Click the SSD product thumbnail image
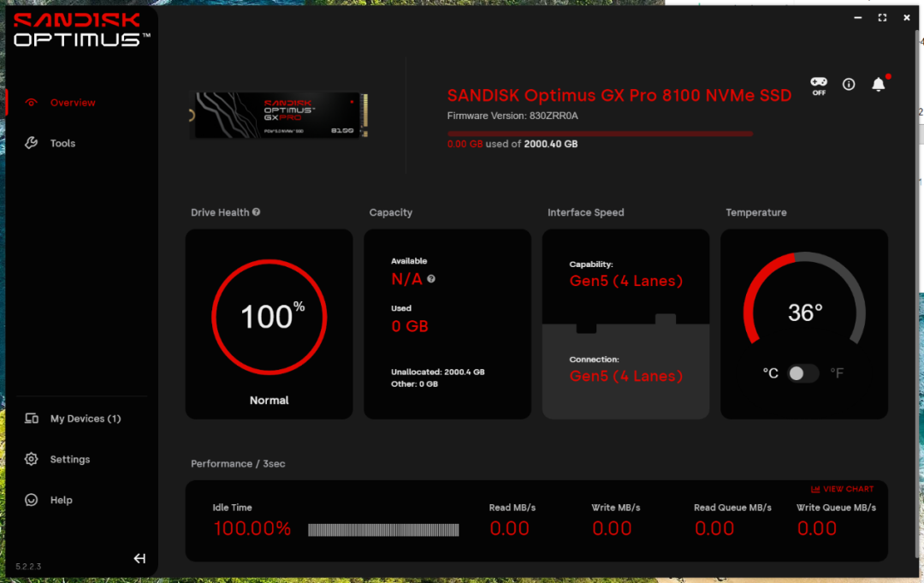The width and height of the screenshot is (924, 583). point(279,115)
